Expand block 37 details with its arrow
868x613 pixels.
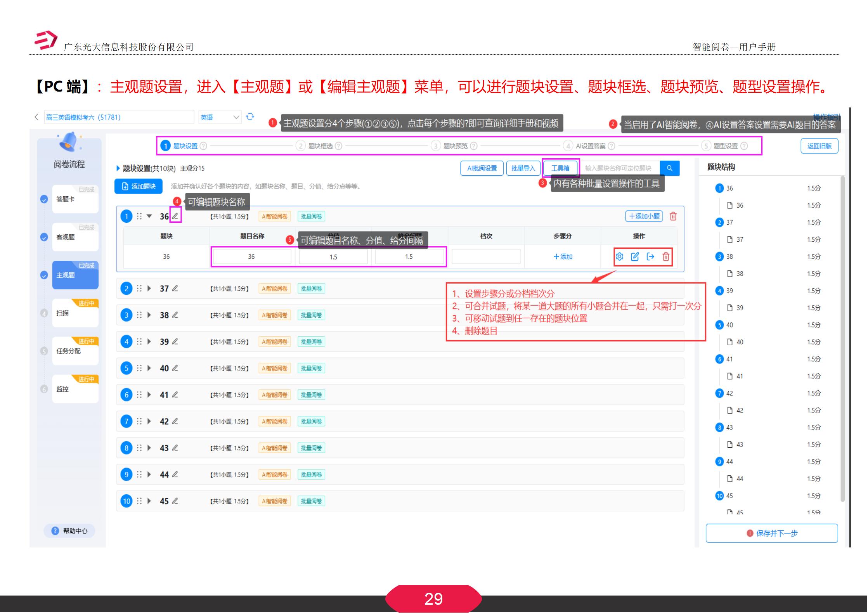tap(149, 288)
